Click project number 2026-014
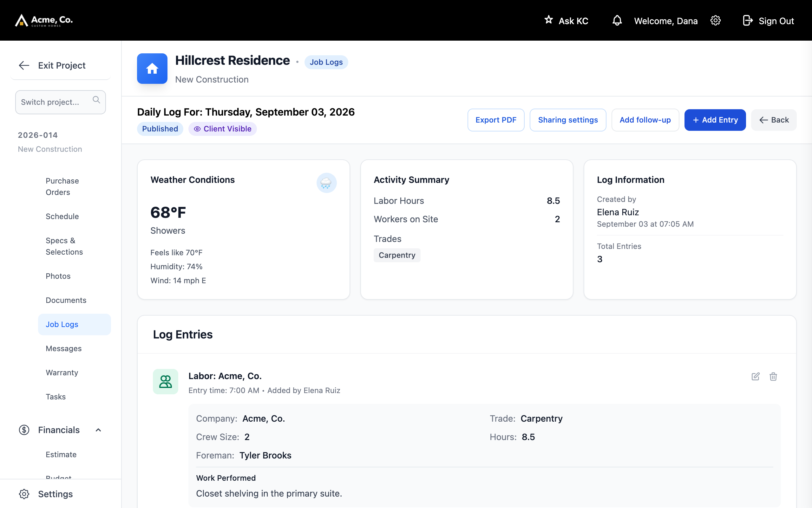Image resolution: width=812 pixels, height=508 pixels. click(x=38, y=135)
